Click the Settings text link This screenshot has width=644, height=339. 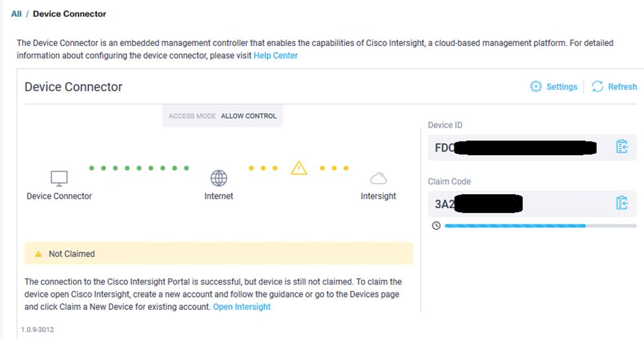561,87
